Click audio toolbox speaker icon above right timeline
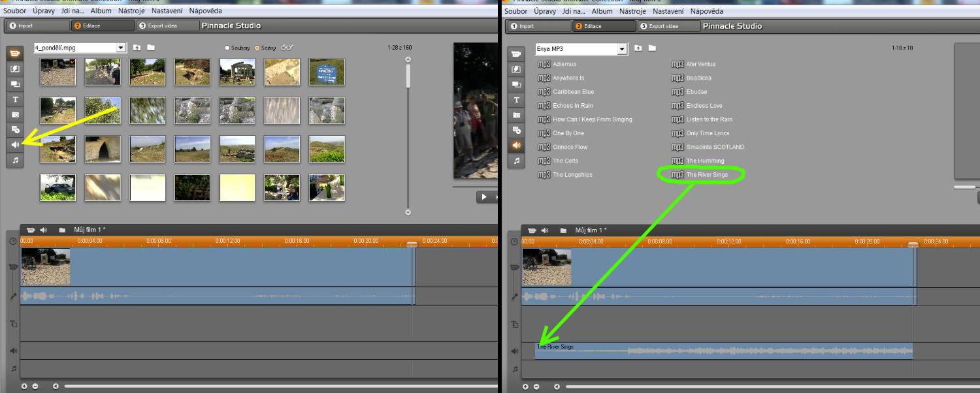This screenshot has width=980, height=393. [x=545, y=230]
